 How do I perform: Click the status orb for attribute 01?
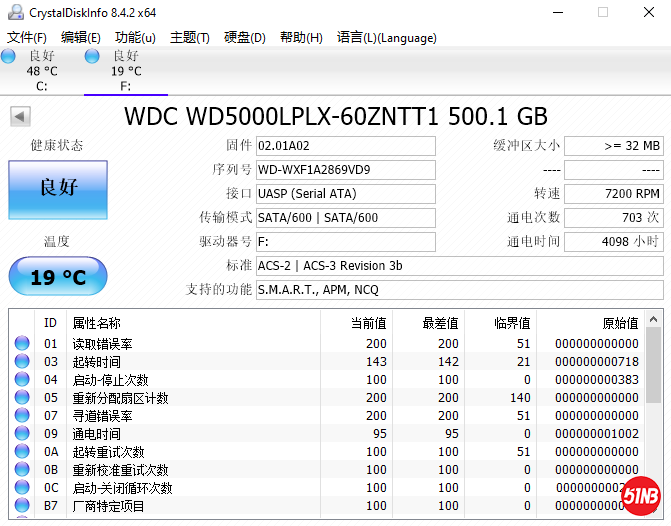click(x=22, y=344)
